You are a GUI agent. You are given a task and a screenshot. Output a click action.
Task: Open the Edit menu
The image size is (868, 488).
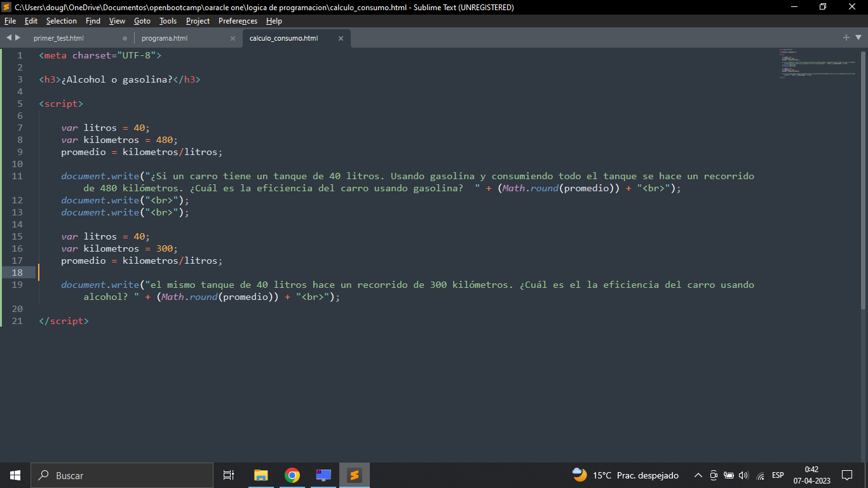click(x=31, y=21)
